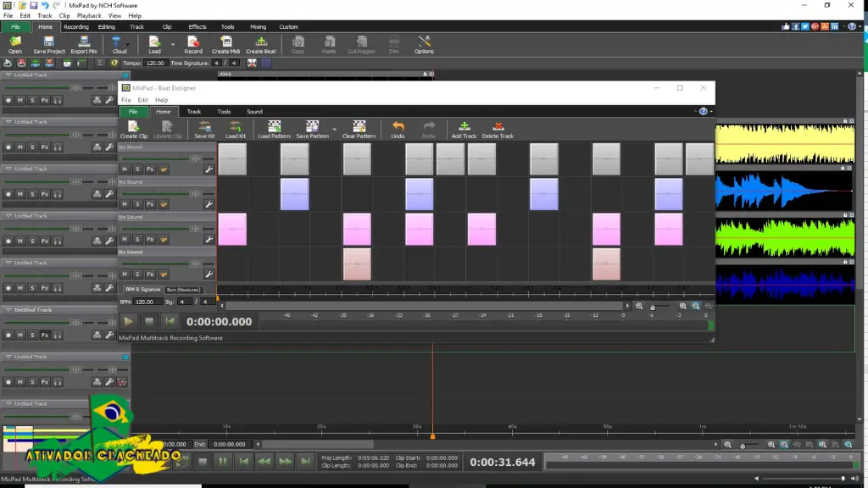Image resolution: width=868 pixels, height=488 pixels.
Task: Click the Export Mix icon
Action: coord(84,45)
